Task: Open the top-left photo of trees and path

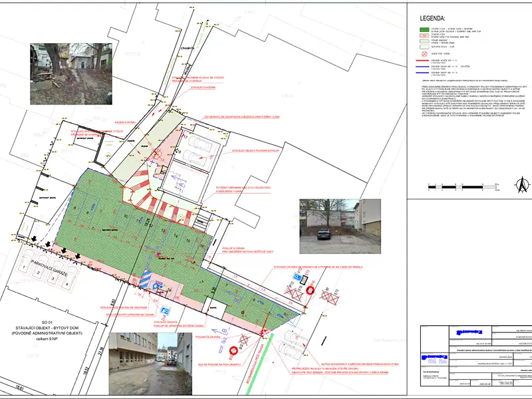Action: (x=71, y=74)
